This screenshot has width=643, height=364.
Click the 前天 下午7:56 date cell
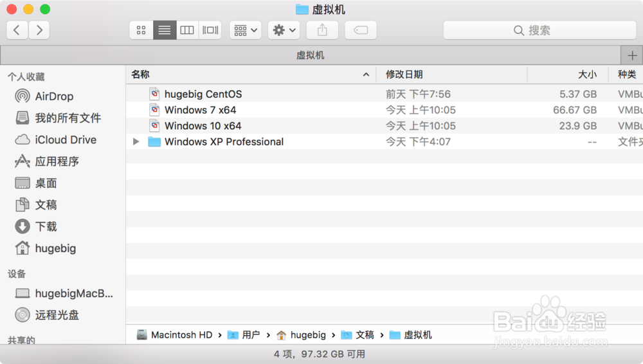pyautogui.click(x=418, y=94)
